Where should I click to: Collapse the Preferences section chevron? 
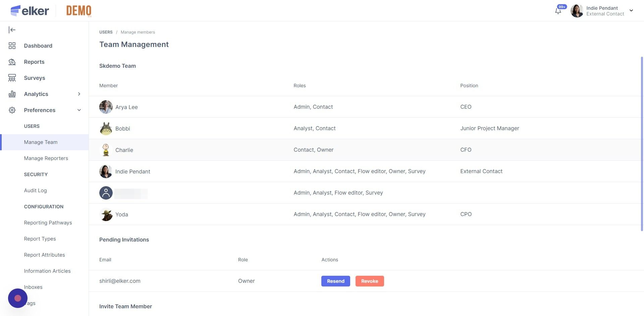click(79, 110)
